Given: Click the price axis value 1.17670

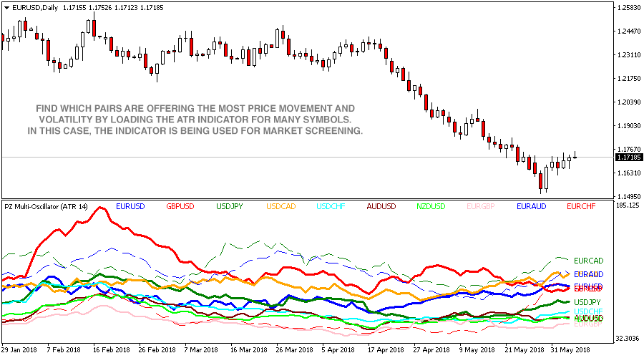Looking at the screenshot, I should coord(629,149).
